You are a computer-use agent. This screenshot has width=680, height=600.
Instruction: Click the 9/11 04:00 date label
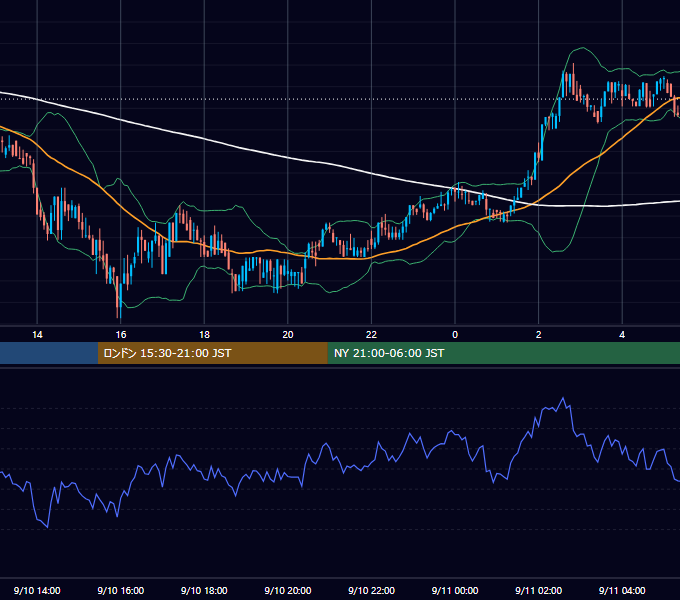coord(622,590)
